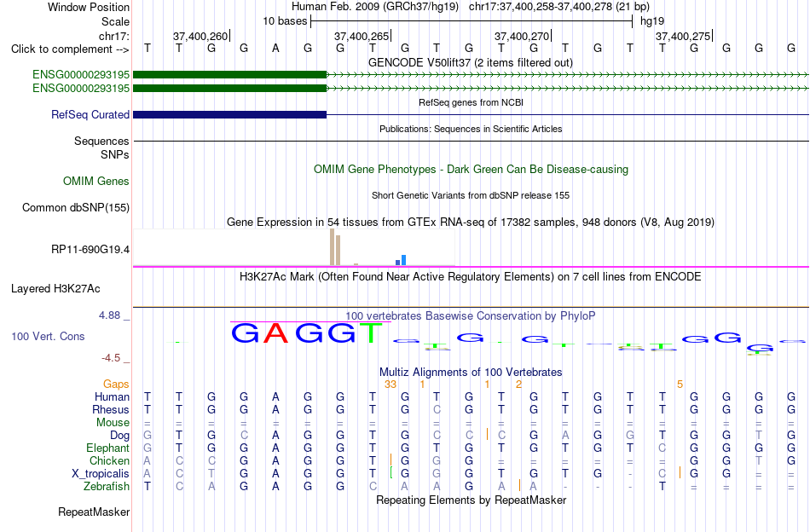Open 'Multiz Alignments of 100 Vertebrates' title
The image size is (810, 532).
pyautogui.click(x=471, y=372)
